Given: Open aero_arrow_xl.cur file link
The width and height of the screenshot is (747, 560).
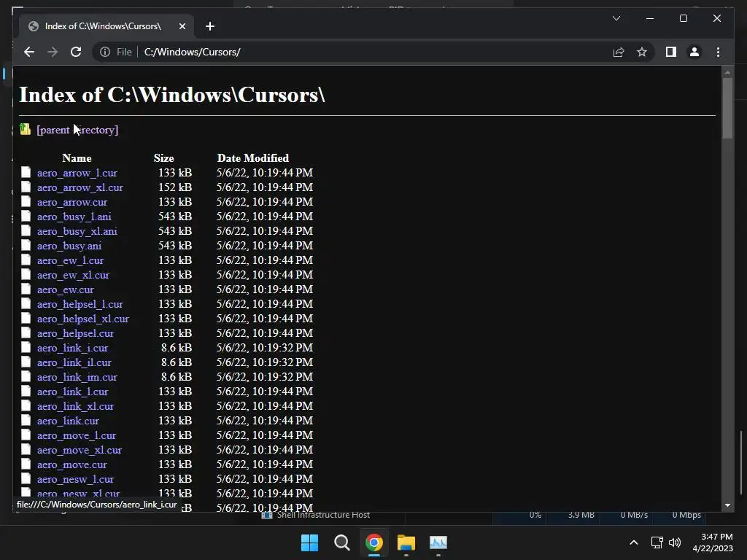Looking at the screenshot, I should click(x=80, y=187).
